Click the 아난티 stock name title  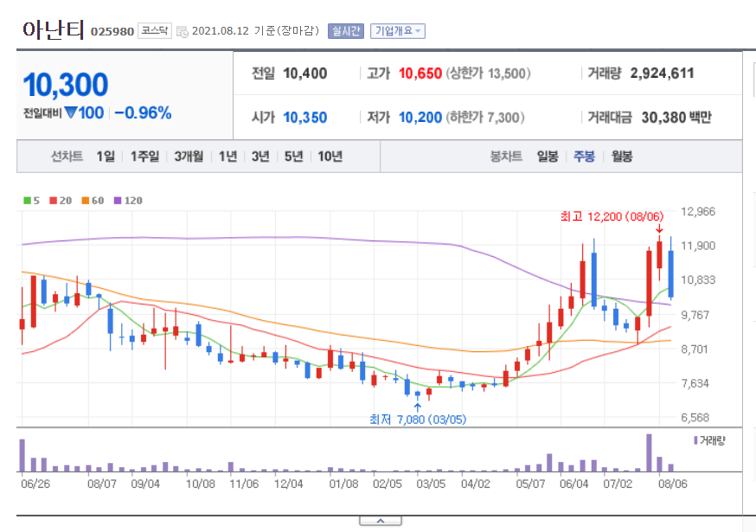click(54, 29)
